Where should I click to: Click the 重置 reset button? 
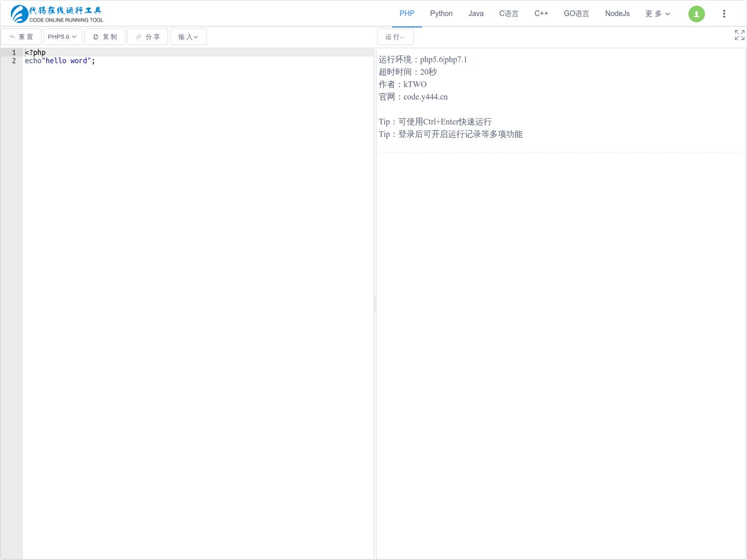click(21, 37)
